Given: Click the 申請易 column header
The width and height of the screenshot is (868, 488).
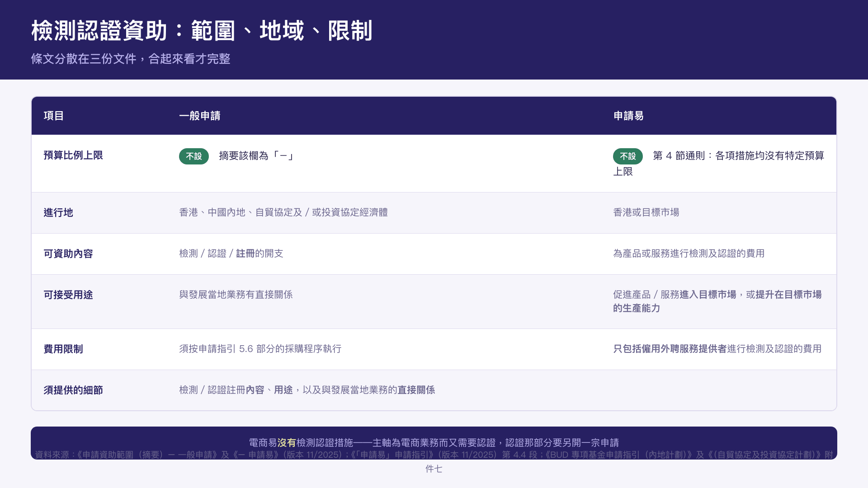Looking at the screenshot, I should pos(628,116).
